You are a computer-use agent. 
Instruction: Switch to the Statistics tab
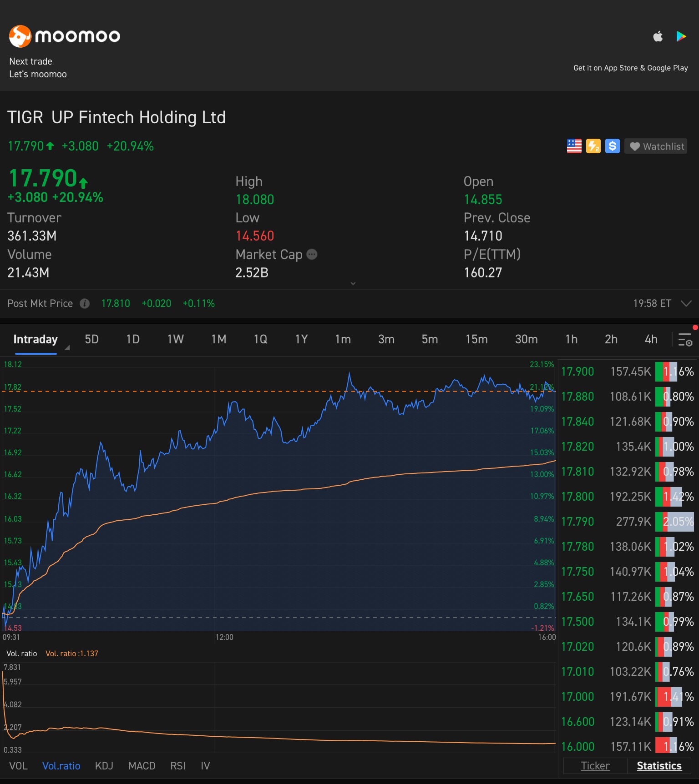click(659, 766)
